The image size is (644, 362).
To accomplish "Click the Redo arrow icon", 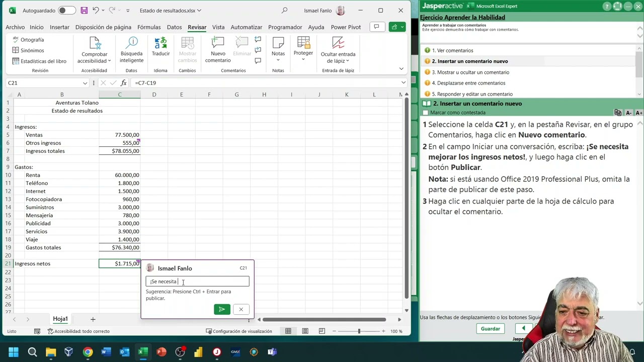I will 112,10.
